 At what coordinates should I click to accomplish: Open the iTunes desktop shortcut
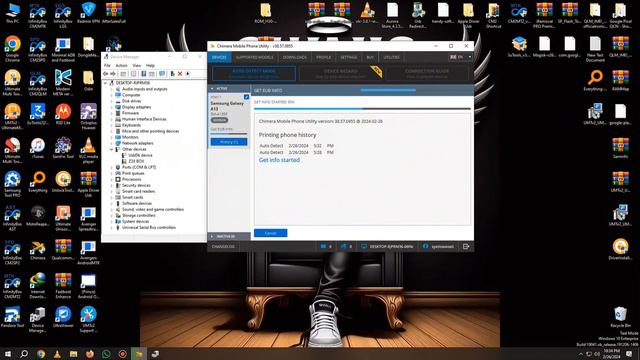tap(38, 149)
